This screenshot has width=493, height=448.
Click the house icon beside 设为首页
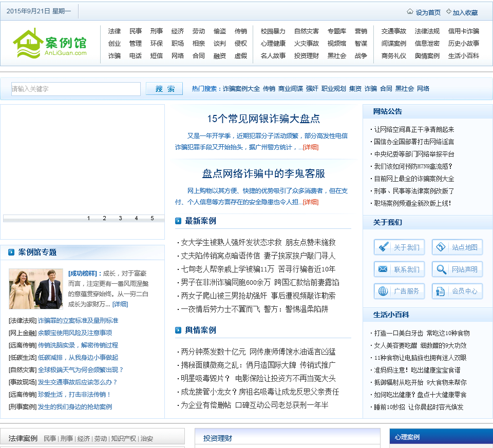[x=410, y=12]
